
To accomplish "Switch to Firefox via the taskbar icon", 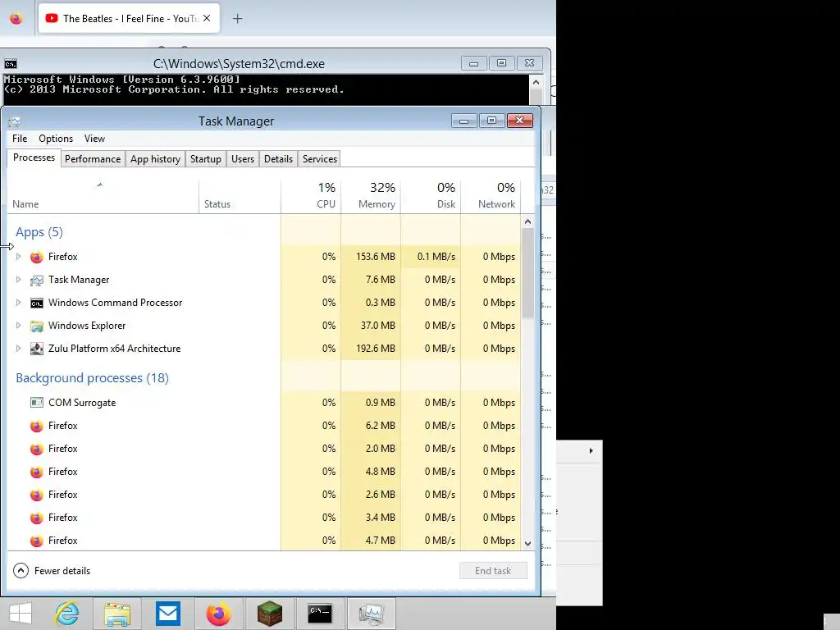I will pos(218,614).
